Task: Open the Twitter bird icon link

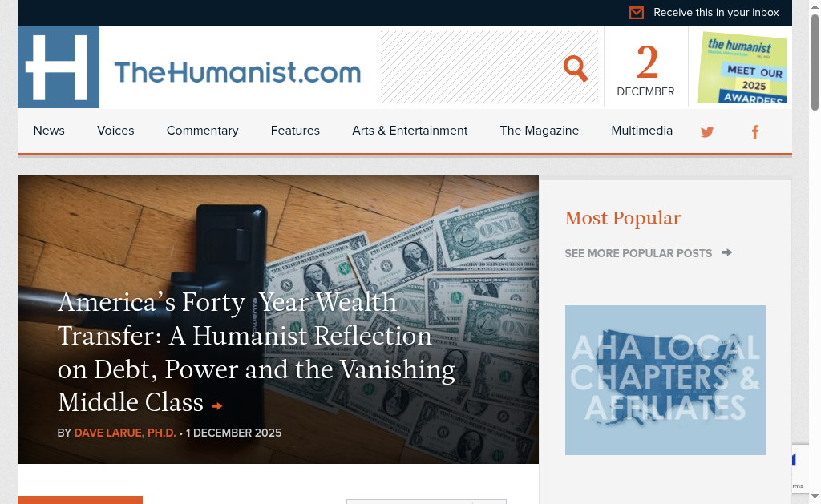Action: [x=707, y=132]
